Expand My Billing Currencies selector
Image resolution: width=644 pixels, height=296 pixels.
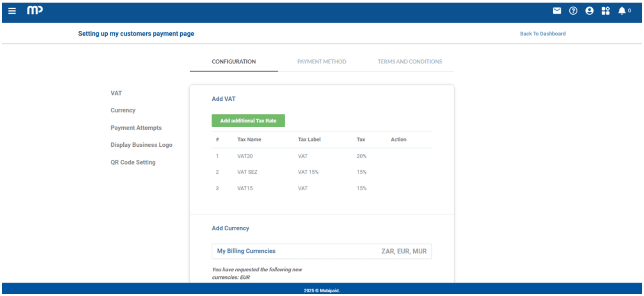click(322, 251)
